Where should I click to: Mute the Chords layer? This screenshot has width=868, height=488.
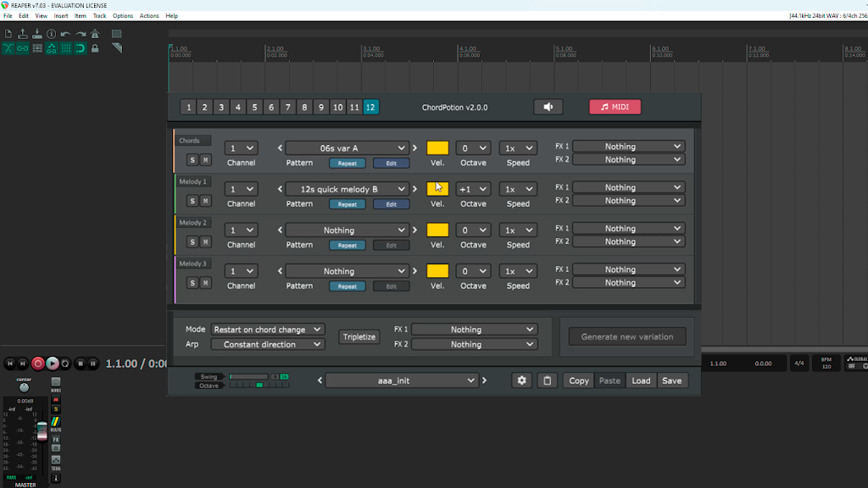(x=205, y=160)
